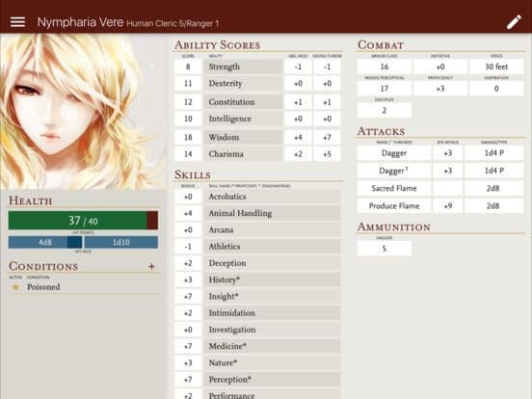Tap the 4d8 hit dice bar
The image size is (532, 399).
tap(45, 242)
